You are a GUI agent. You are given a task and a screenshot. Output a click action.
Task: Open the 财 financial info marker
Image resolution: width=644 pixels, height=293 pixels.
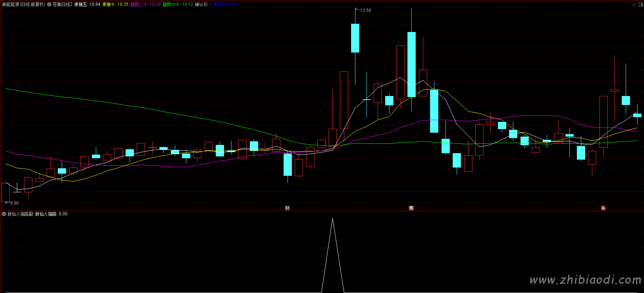(x=287, y=208)
